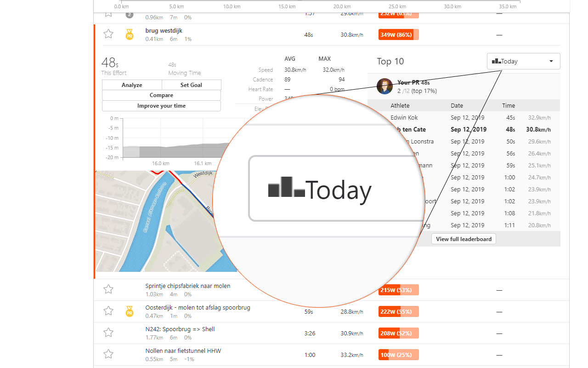Star the brug westdijk segment
The image size is (588, 368).
tap(108, 34)
